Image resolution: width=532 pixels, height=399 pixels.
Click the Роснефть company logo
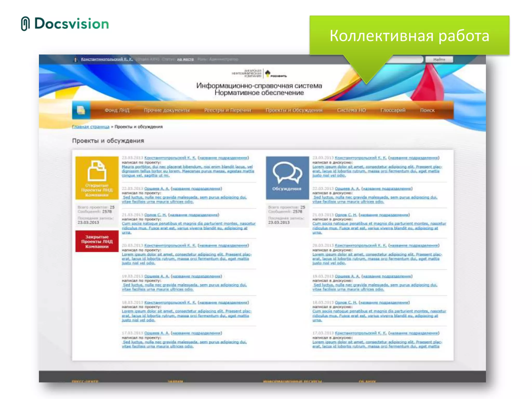(x=275, y=74)
